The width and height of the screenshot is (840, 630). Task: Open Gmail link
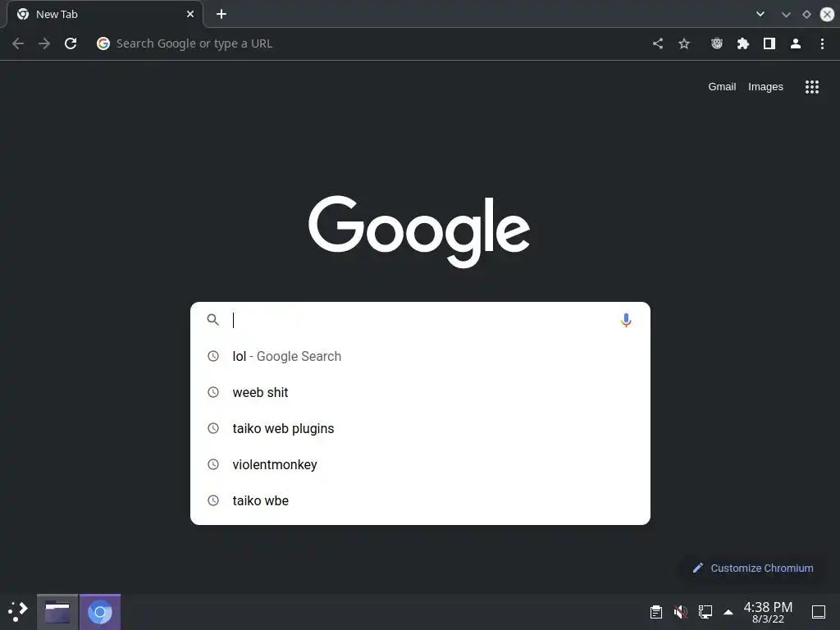[722, 87]
